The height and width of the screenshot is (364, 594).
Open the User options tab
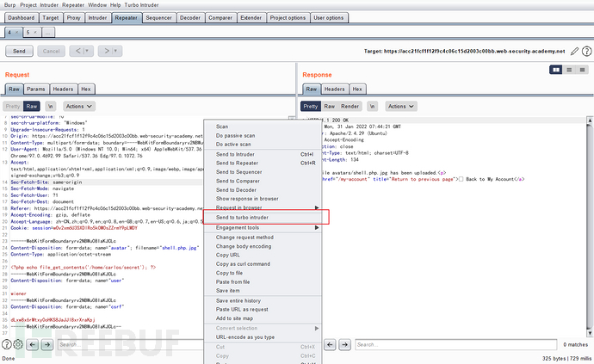coord(329,18)
